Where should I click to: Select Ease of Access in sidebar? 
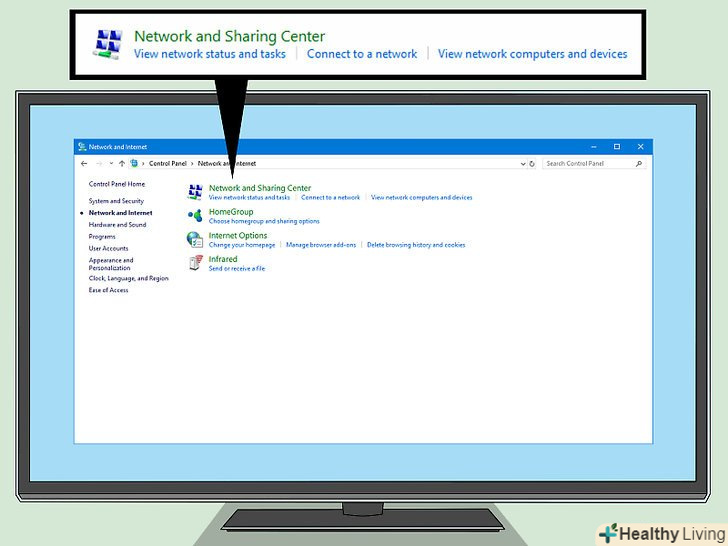click(108, 290)
